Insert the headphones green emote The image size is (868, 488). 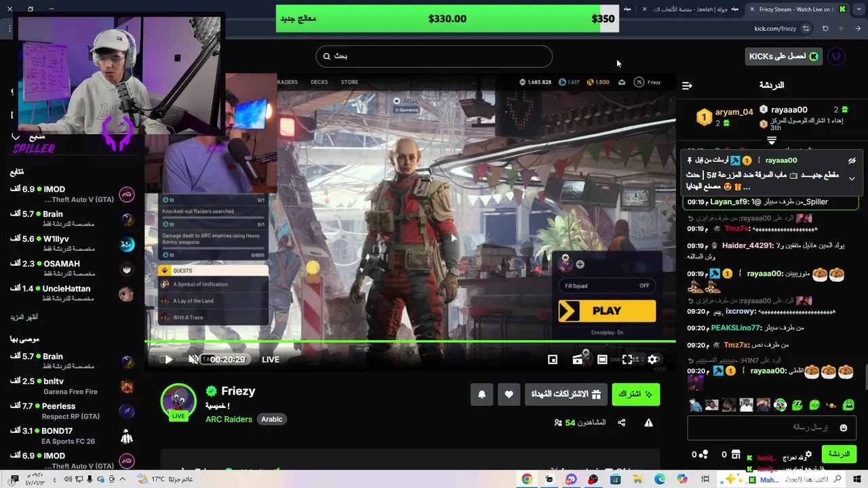click(x=781, y=405)
